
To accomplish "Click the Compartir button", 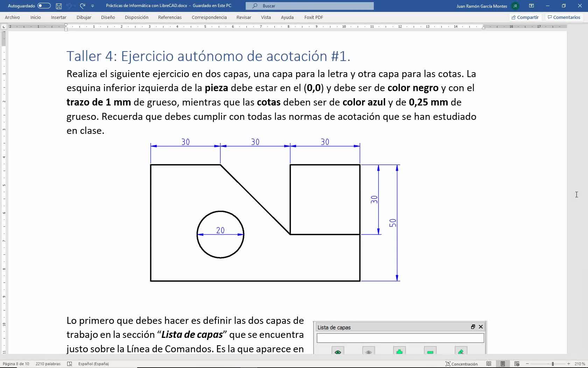I will (525, 17).
